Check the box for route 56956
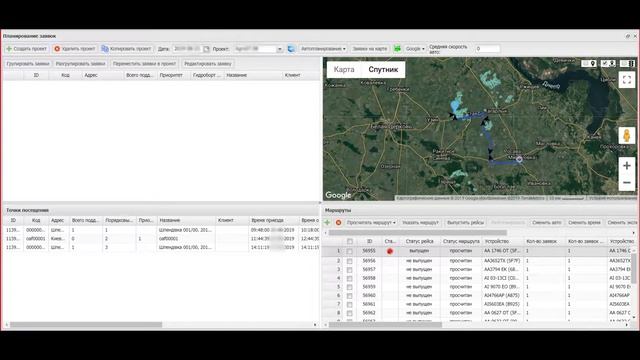This screenshot has width=640, height=360. (x=350, y=261)
